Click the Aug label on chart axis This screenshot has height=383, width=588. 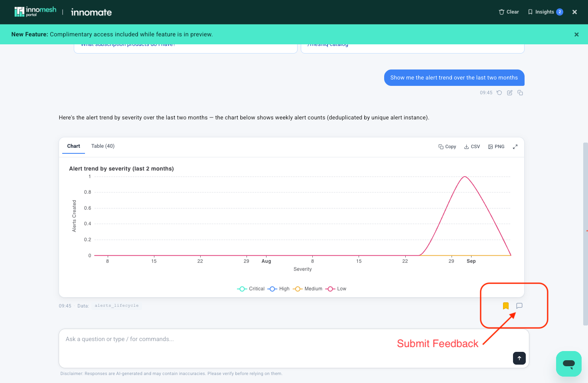(x=266, y=261)
